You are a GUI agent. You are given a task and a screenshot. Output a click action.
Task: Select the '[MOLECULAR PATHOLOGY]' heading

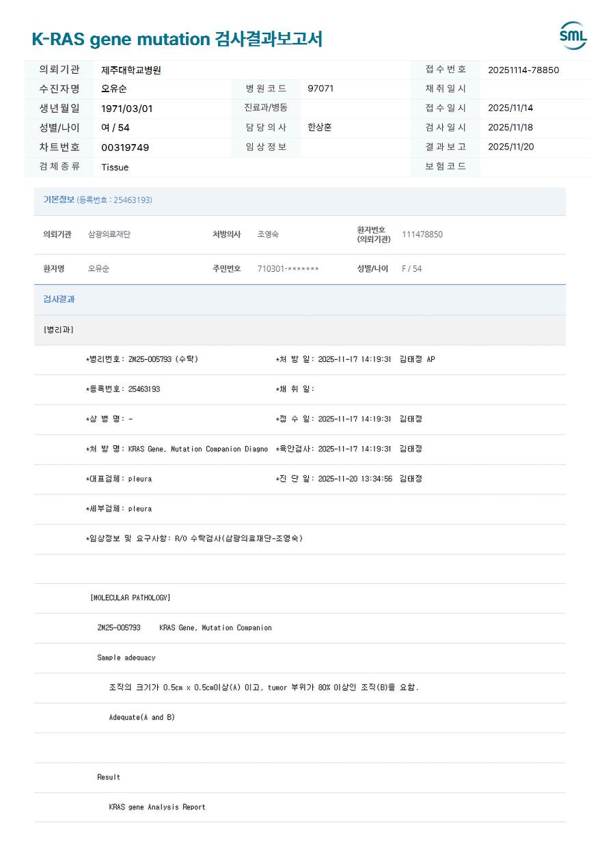coord(130,598)
